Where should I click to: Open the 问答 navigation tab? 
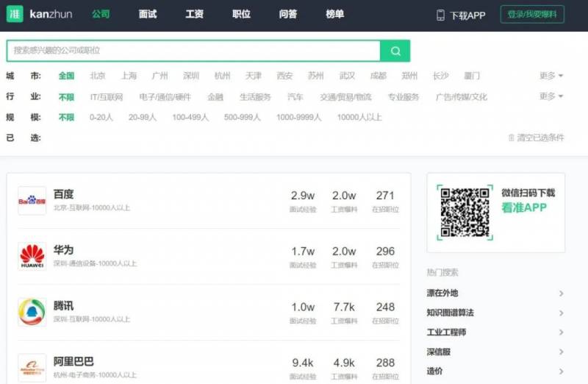(x=288, y=14)
